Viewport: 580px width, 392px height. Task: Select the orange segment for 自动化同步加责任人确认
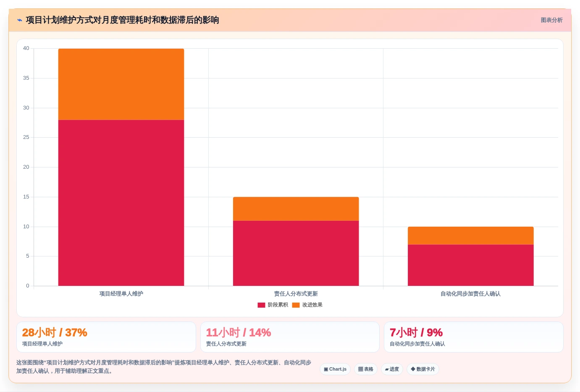coord(471,236)
